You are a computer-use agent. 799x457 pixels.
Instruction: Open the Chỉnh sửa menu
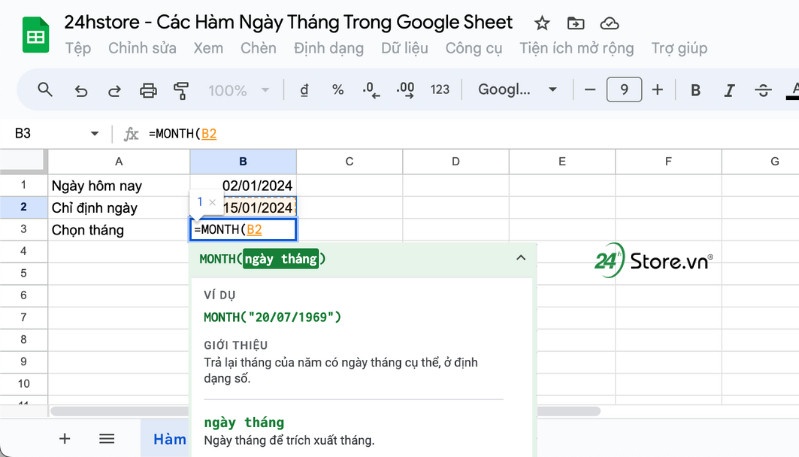point(142,48)
